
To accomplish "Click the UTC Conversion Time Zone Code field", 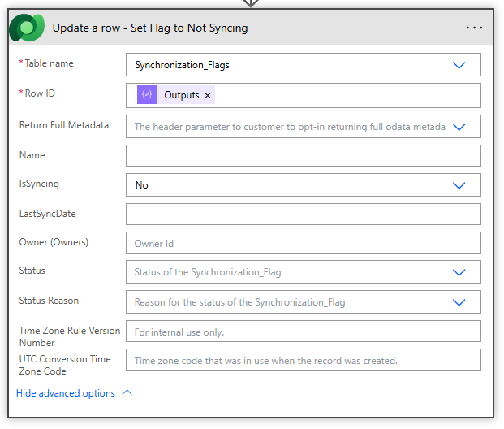I will pyautogui.click(x=303, y=360).
